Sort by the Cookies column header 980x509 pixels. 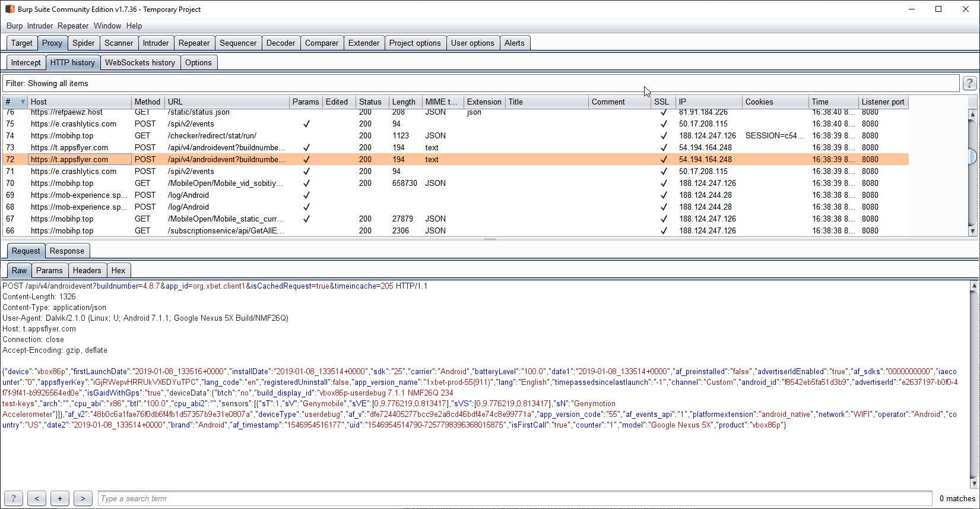coord(775,102)
